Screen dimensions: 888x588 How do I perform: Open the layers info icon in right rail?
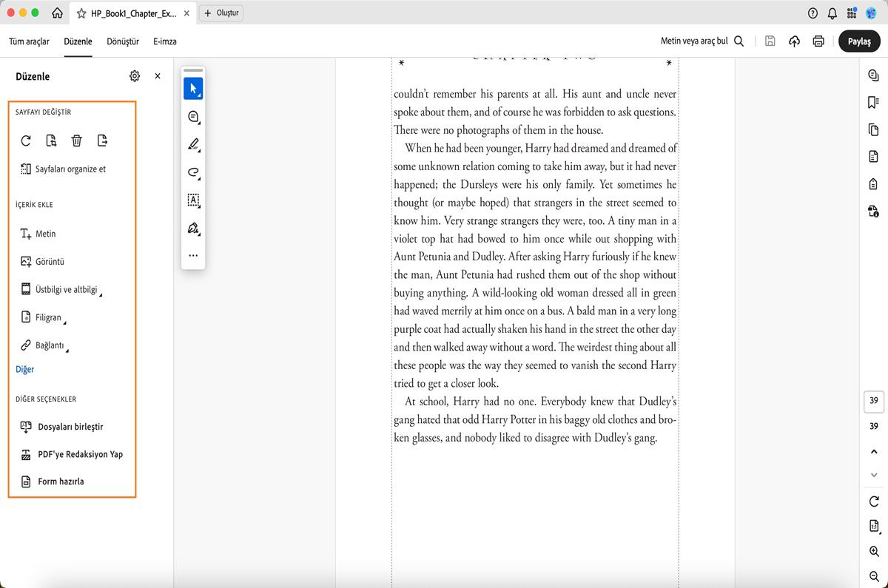(x=874, y=211)
